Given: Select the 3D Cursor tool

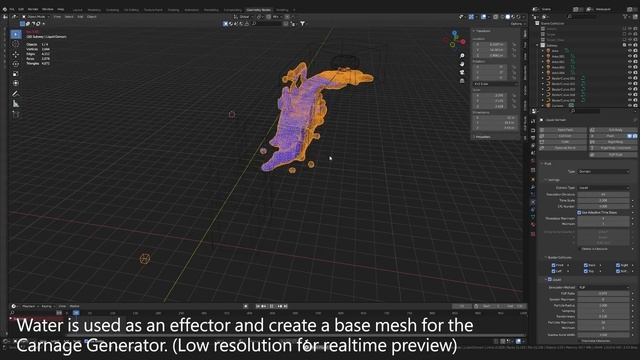Looking at the screenshot, I should point(16,44).
